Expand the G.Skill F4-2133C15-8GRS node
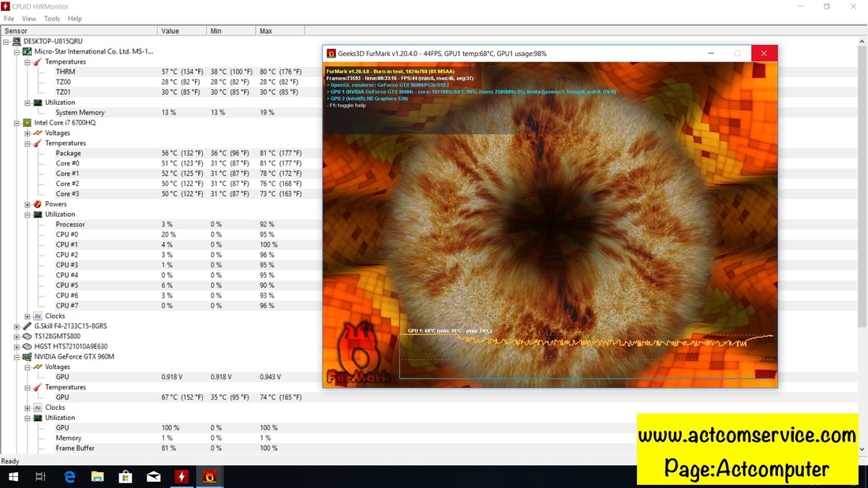Viewport: 868px width, 488px height. [17, 326]
